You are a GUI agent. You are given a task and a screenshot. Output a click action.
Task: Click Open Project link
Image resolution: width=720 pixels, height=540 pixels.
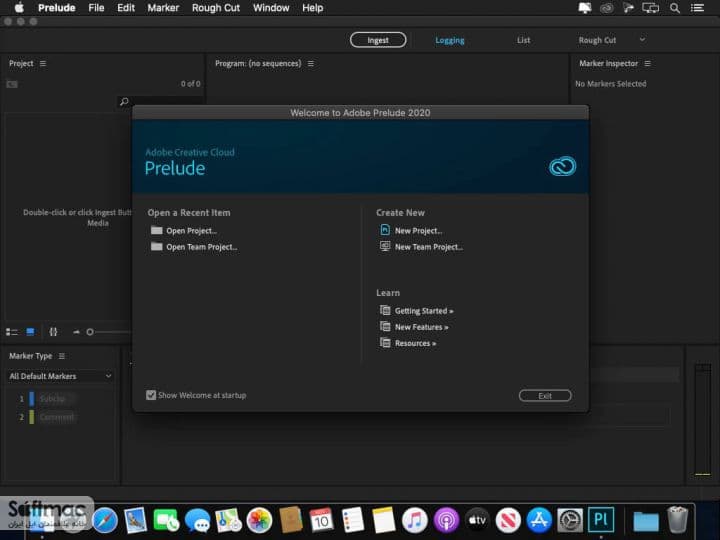pyautogui.click(x=191, y=231)
